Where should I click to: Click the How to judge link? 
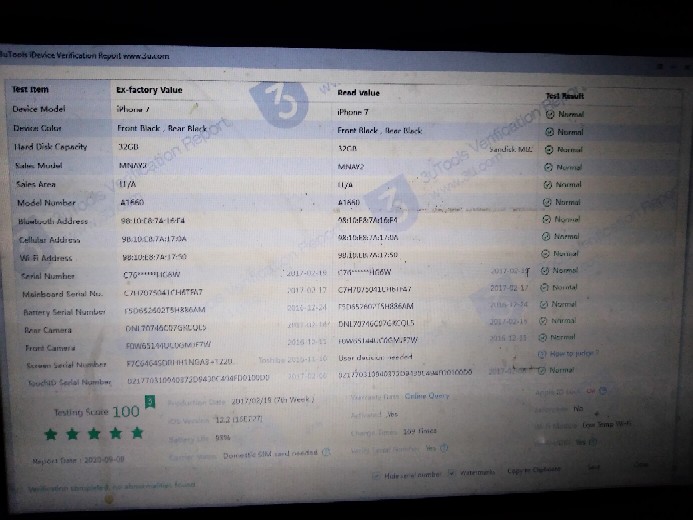tap(571, 353)
